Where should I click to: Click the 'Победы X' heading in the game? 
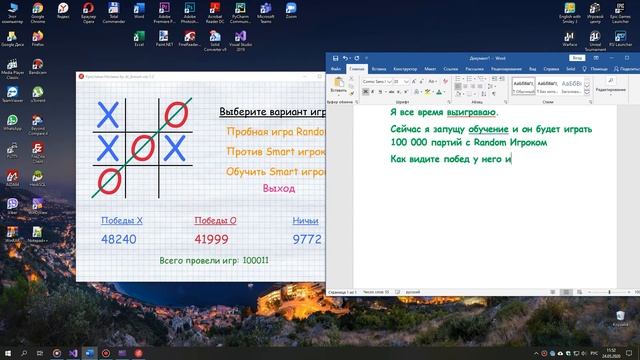122,220
